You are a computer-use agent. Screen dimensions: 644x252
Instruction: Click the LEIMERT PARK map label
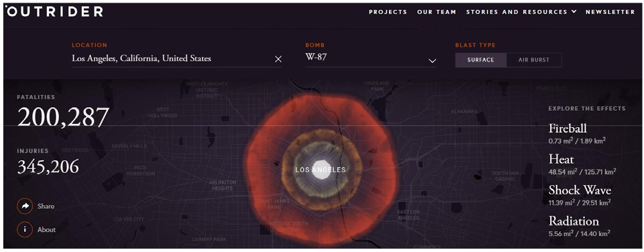point(209,239)
